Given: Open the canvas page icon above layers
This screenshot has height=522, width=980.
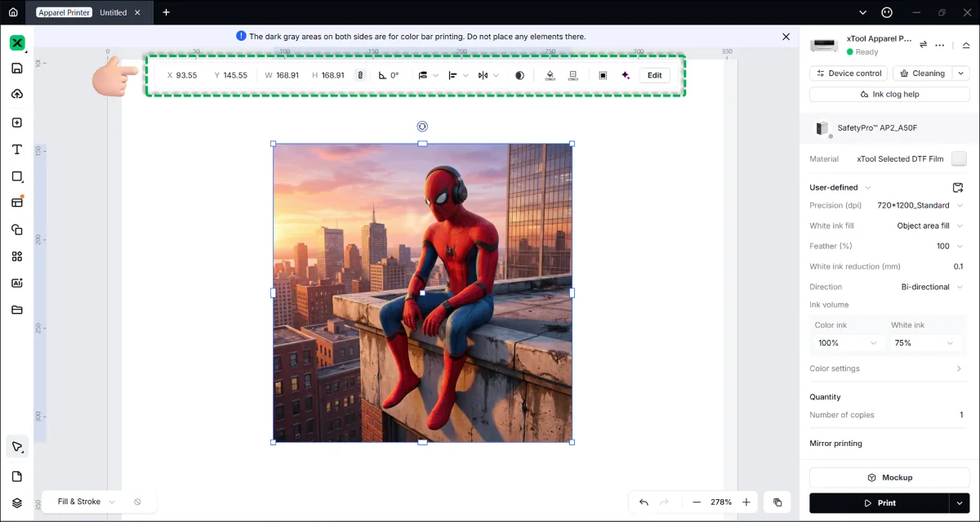Looking at the screenshot, I should coord(17,476).
